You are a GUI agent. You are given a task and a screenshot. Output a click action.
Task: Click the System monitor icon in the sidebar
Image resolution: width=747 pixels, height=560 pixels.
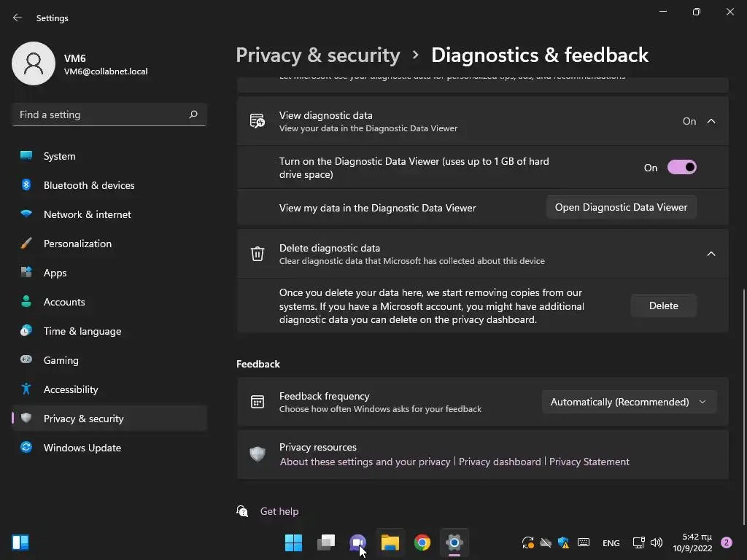pyautogui.click(x=26, y=156)
